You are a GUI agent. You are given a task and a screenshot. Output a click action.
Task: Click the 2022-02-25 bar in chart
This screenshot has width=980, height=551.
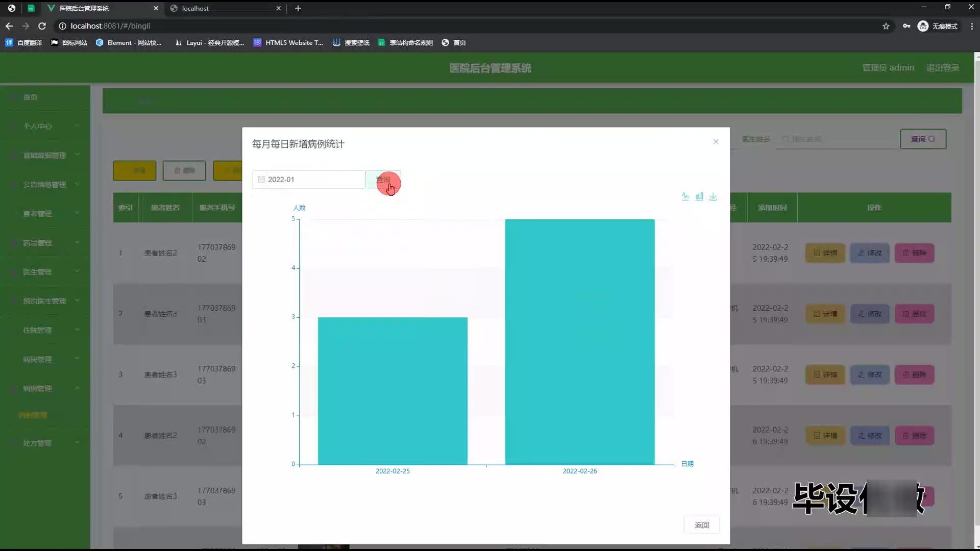click(x=393, y=391)
